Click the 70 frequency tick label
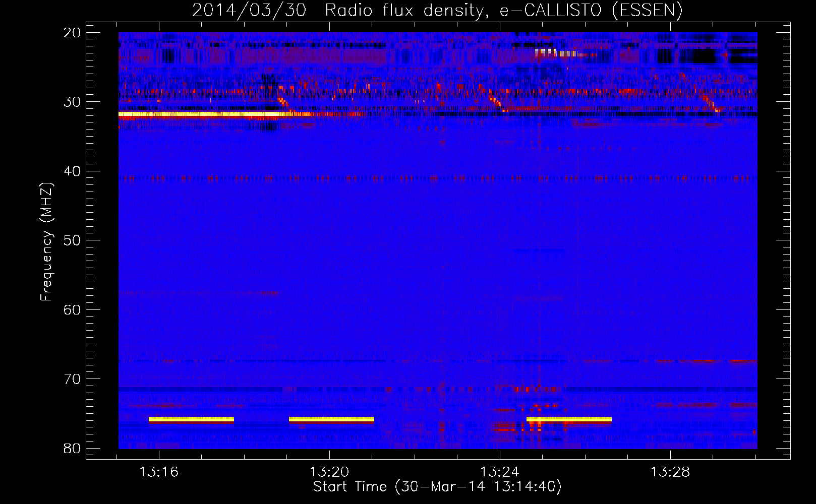 click(x=73, y=379)
